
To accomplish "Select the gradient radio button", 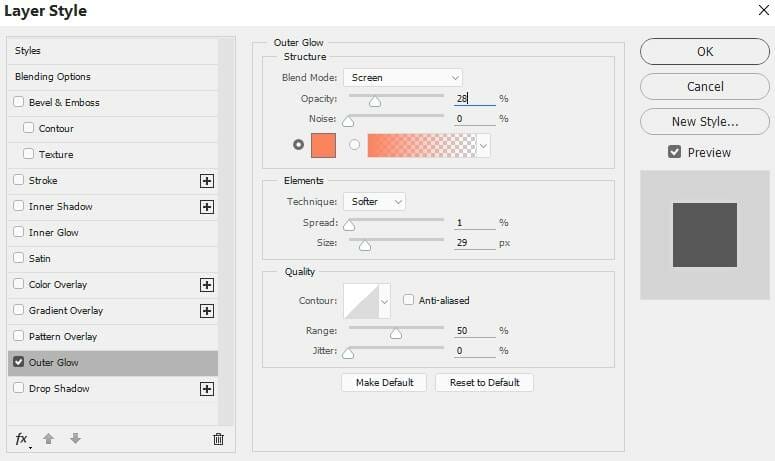I will pyautogui.click(x=354, y=145).
